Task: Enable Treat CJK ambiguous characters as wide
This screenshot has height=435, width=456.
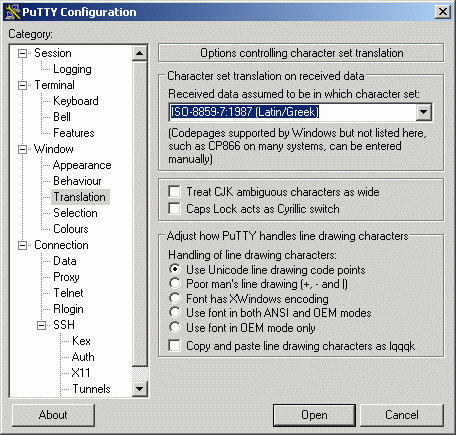Action: pos(174,192)
